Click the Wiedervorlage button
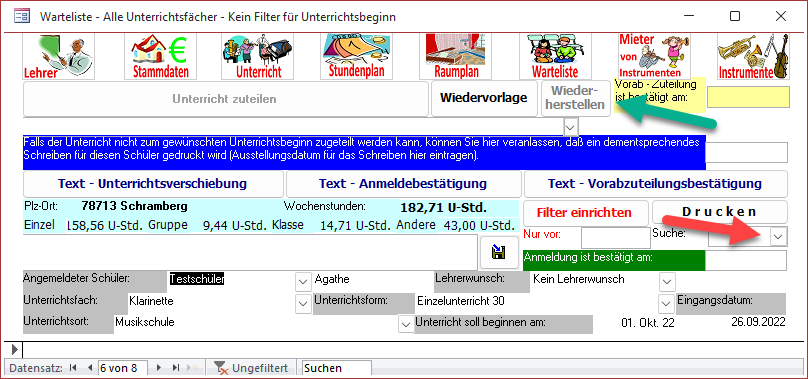Screen dimensions: 808x379 click(483, 97)
